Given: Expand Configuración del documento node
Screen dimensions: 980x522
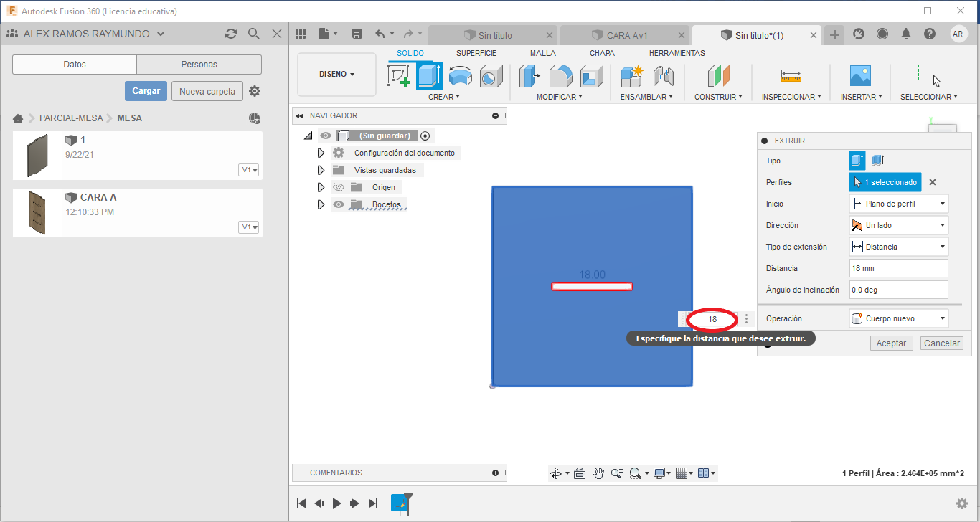Looking at the screenshot, I should tap(321, 153).
